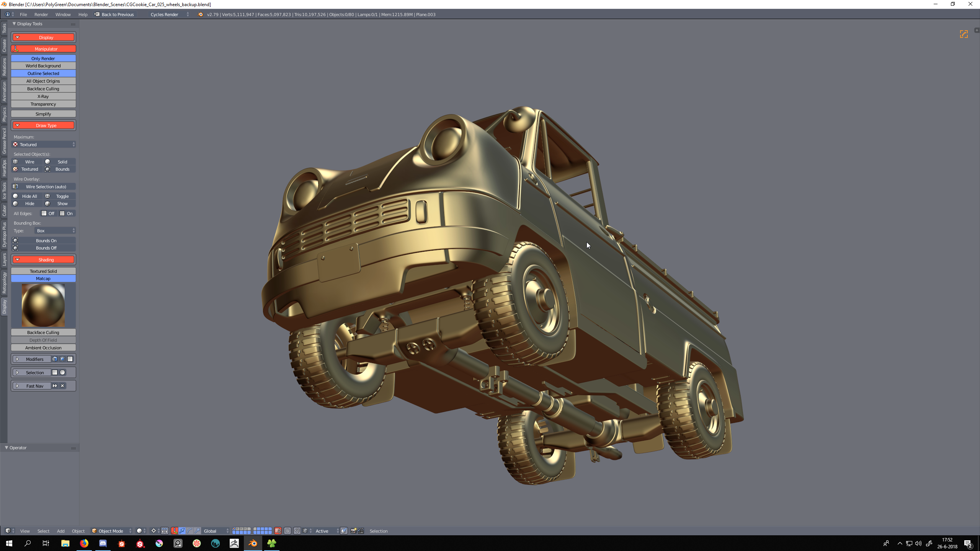Click the Blender icon in the Windows taskbar
The image size is (980, 551).
click(253, 543)
